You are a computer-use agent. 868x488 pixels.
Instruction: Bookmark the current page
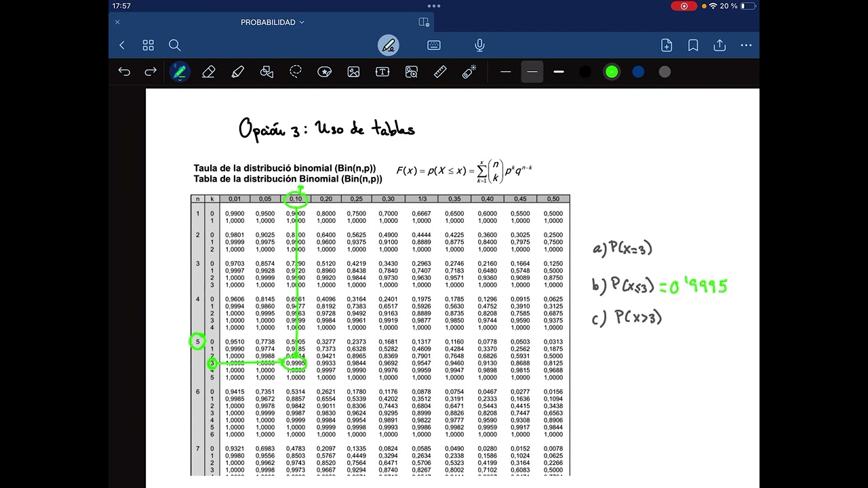(693, 45)
